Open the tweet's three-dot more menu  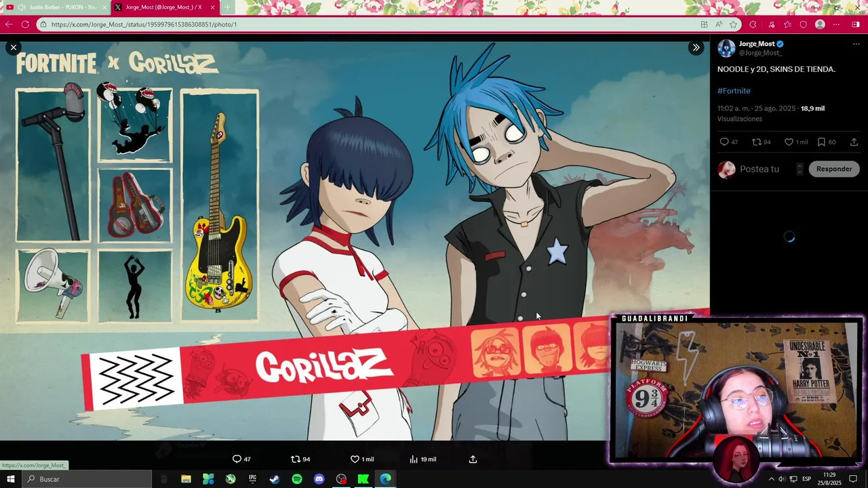coord(856,44)
